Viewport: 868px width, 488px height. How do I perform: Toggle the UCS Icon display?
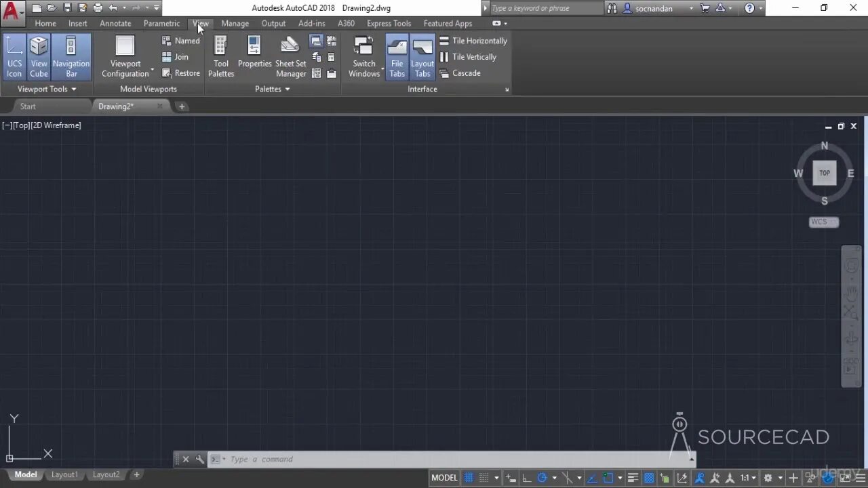click(14, 56)
